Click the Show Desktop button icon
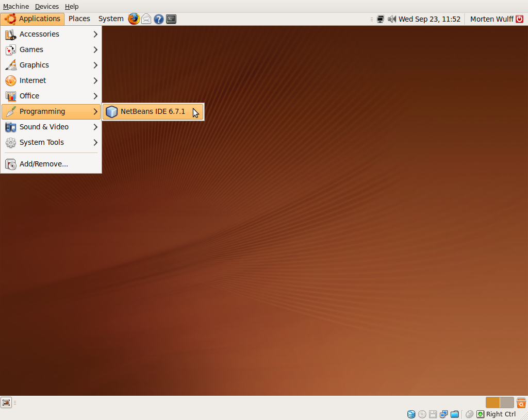This screenshot has width=528, height=420. [6, 402]
